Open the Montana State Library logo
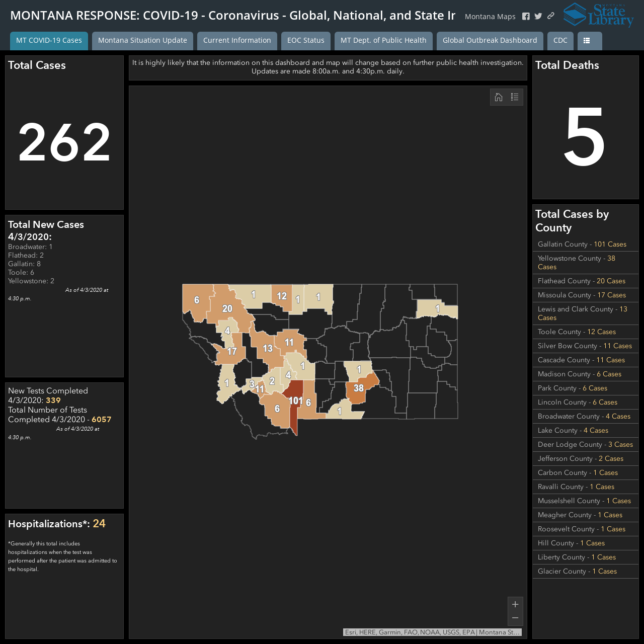This screenshot has width=644, height=644. tap(598, 15)
